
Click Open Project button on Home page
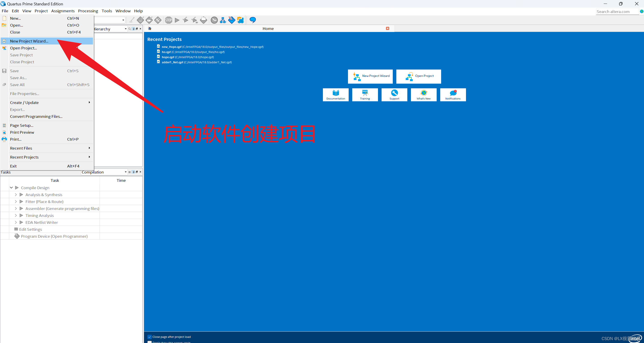click(x=419, y=76)
